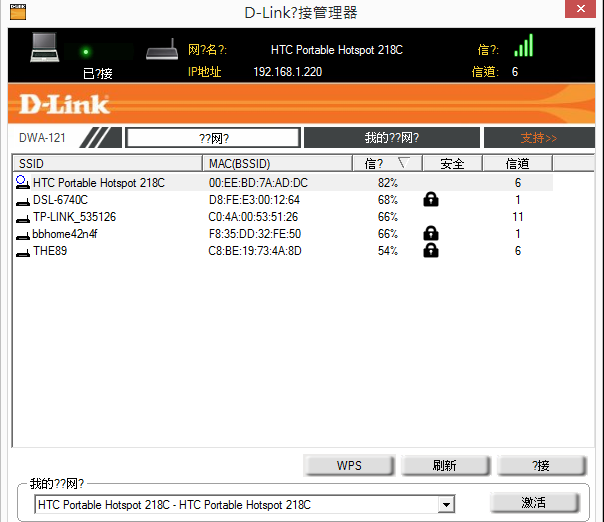Image resolution: width=604 pixels, height=522 pixels.
Task: Select the TP-LINK_535126 network row
Action: pyautogui.click(x=283, y=217)
